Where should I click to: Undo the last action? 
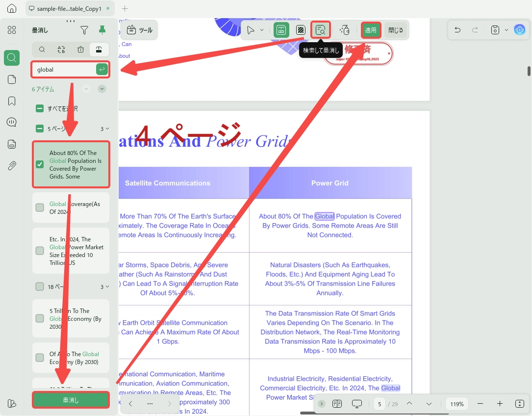(457, 30)
